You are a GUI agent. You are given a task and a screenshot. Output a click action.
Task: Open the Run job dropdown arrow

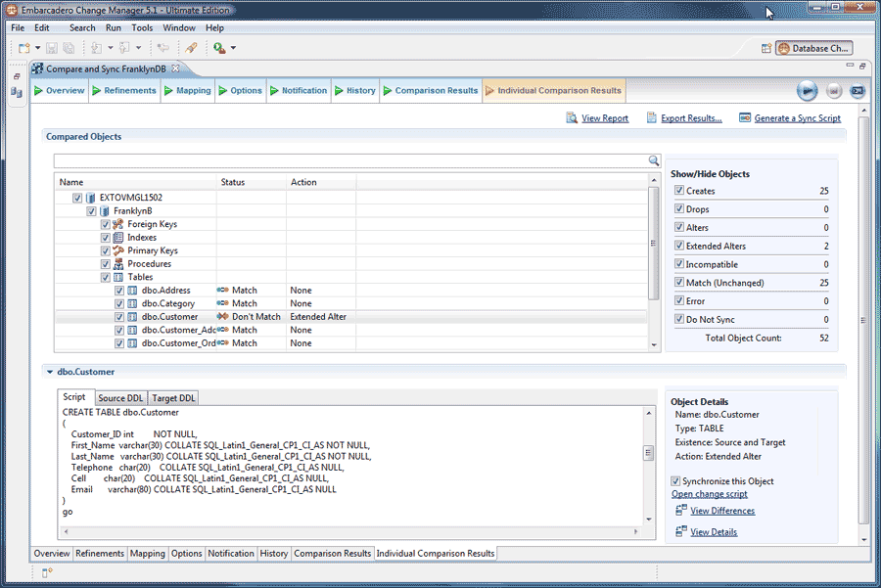(233, 48)
